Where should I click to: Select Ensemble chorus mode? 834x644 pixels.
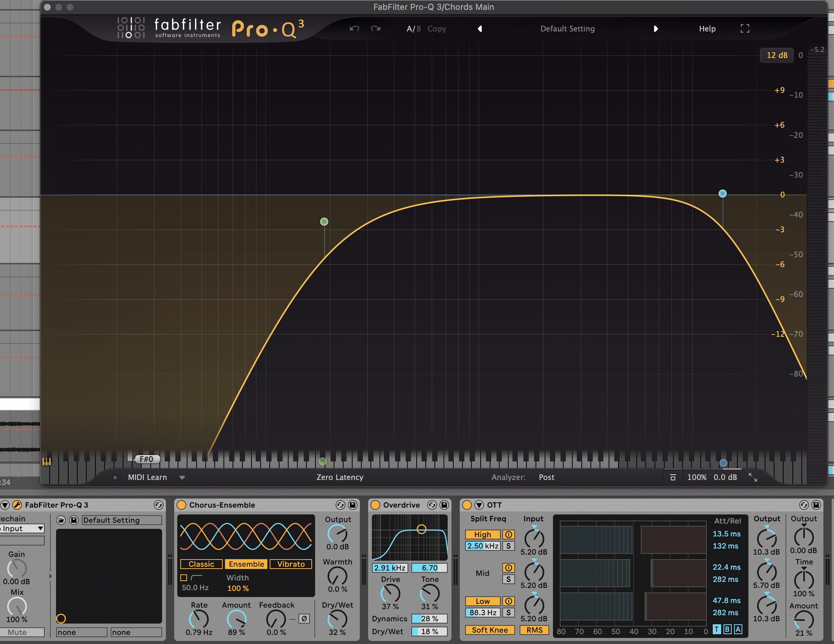point(246,564)
